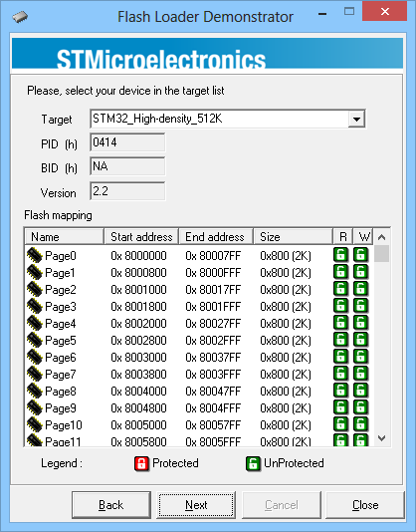Click the chip icon beside Page3

coord(34,306)
